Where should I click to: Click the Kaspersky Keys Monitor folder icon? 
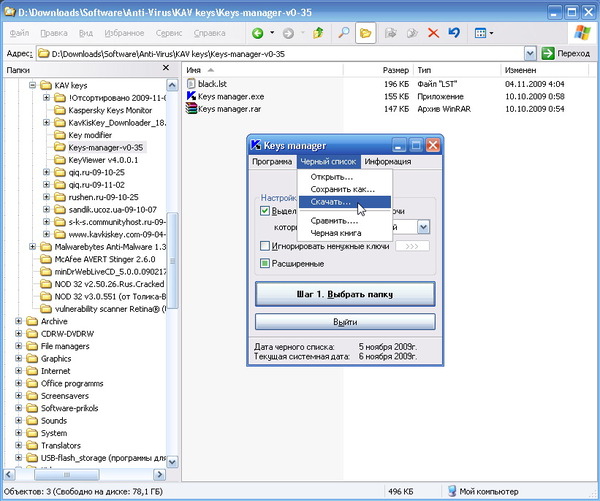click(x=59, y=110)
